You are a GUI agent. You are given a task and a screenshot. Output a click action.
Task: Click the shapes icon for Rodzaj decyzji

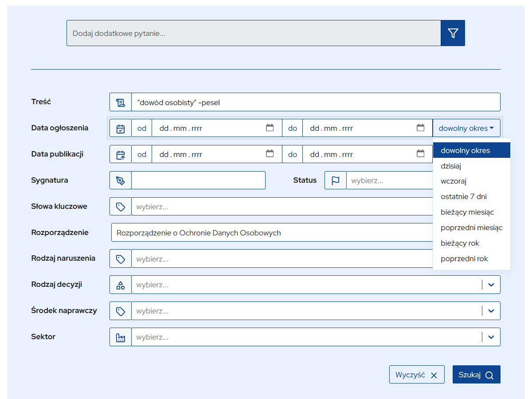click(x=121, y=285)
